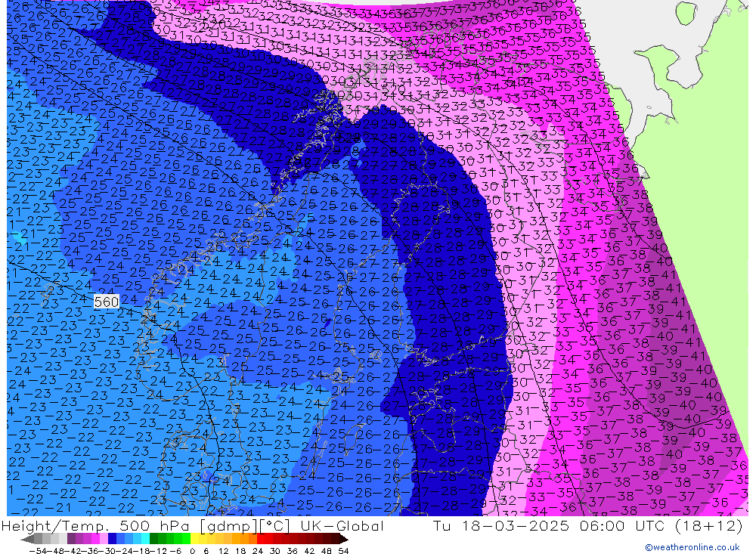Click the '18' legend value
This screenshot has height=554, width=756.
(240, 551)
